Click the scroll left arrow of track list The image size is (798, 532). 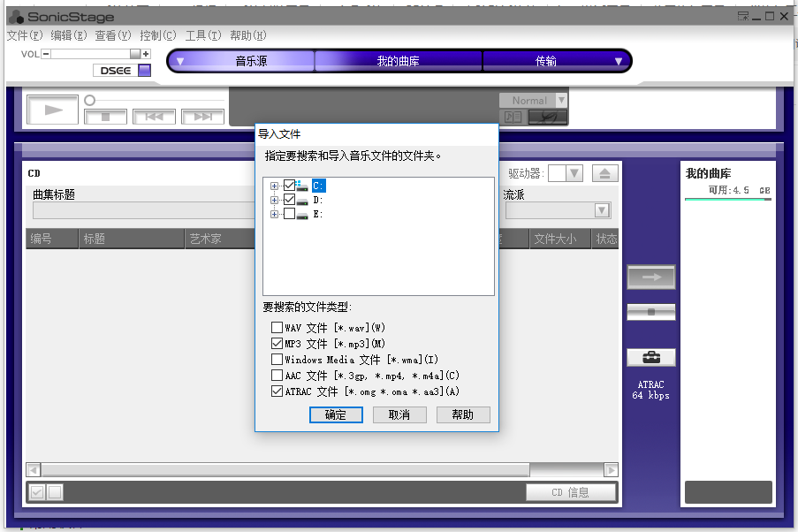[x=34, y=469]
